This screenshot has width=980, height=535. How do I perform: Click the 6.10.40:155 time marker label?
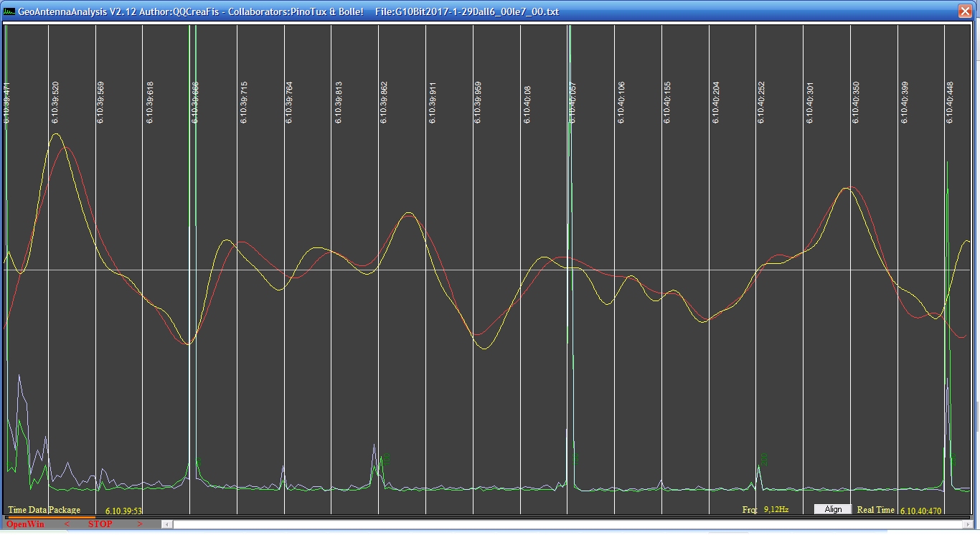click(667, 103)
